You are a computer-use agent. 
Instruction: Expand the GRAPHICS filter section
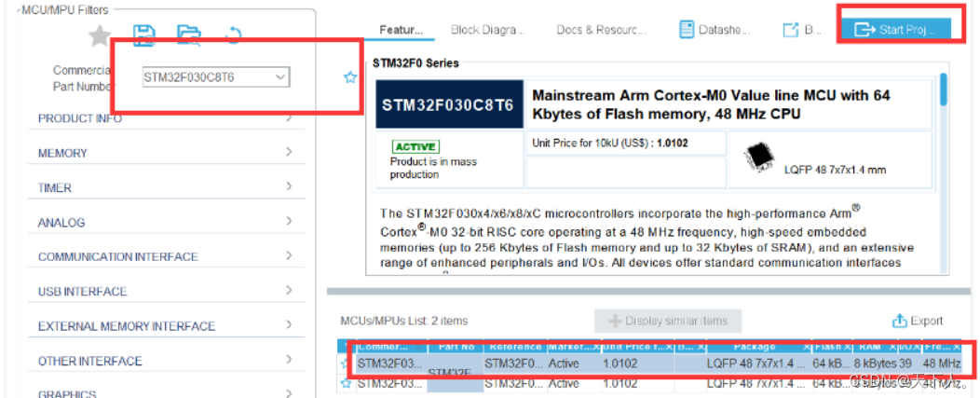coord(166,393)
